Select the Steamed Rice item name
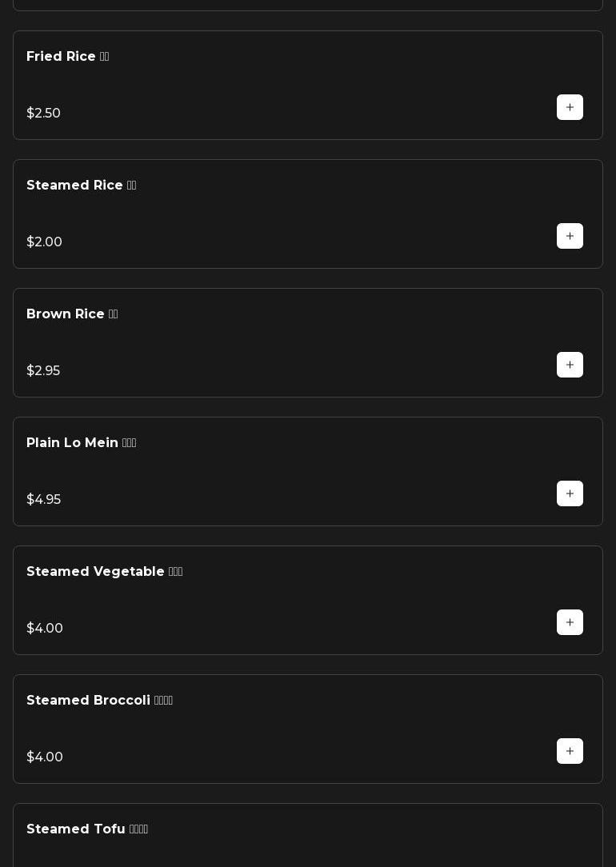 [81, 186]
